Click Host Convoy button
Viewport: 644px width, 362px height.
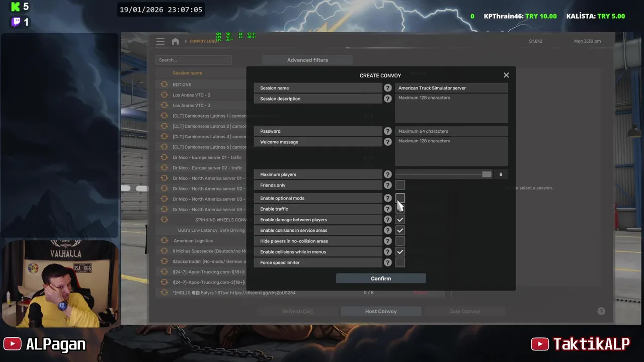tap(381, 311)
